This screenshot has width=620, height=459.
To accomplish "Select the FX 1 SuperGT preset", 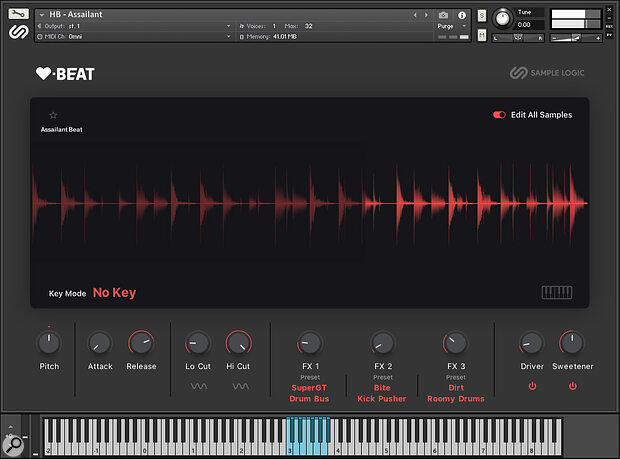I will 309,388.
